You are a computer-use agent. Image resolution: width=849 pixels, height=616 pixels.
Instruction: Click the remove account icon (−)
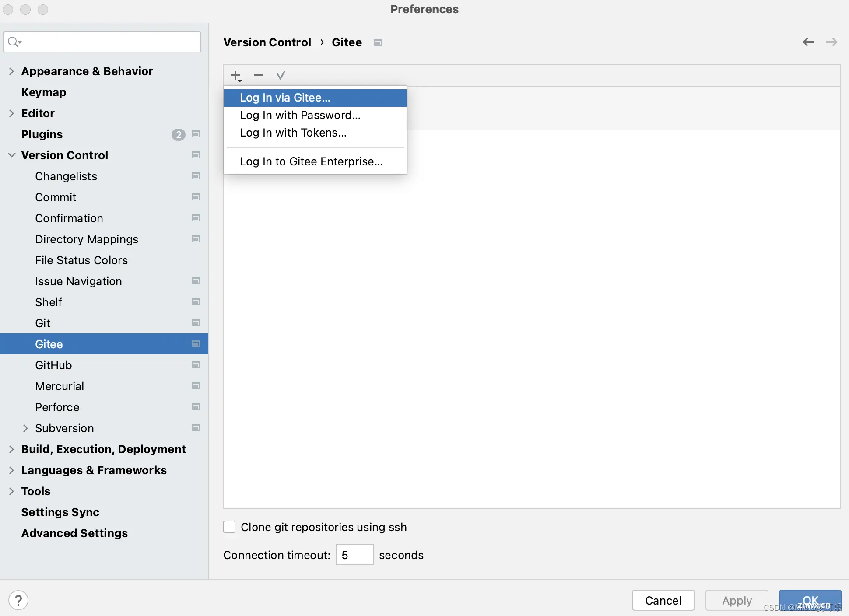(258, 75)
